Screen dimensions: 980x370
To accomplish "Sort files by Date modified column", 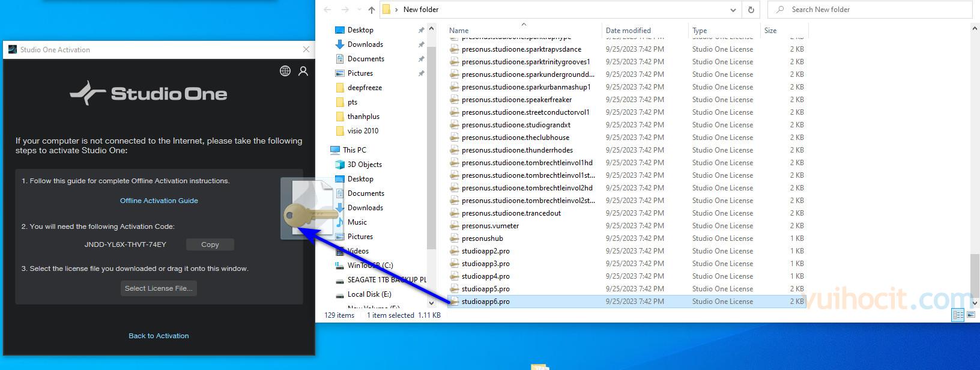I will point(628,31).
